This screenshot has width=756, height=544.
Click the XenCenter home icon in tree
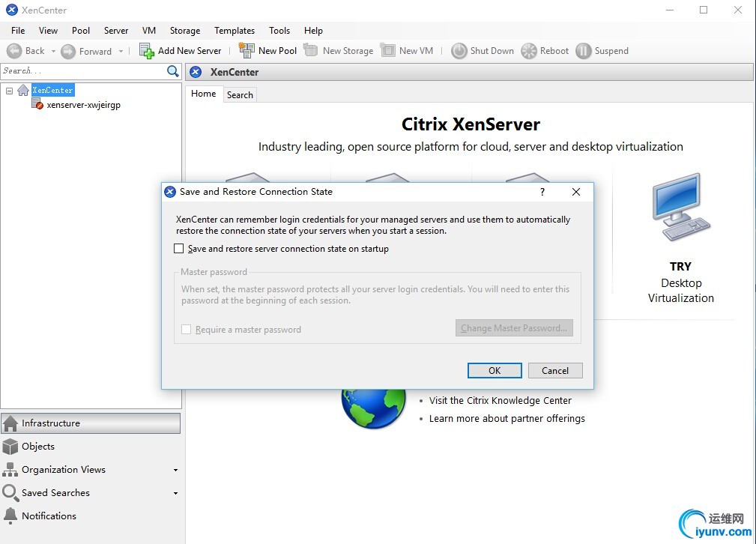(x=23, y=90)
